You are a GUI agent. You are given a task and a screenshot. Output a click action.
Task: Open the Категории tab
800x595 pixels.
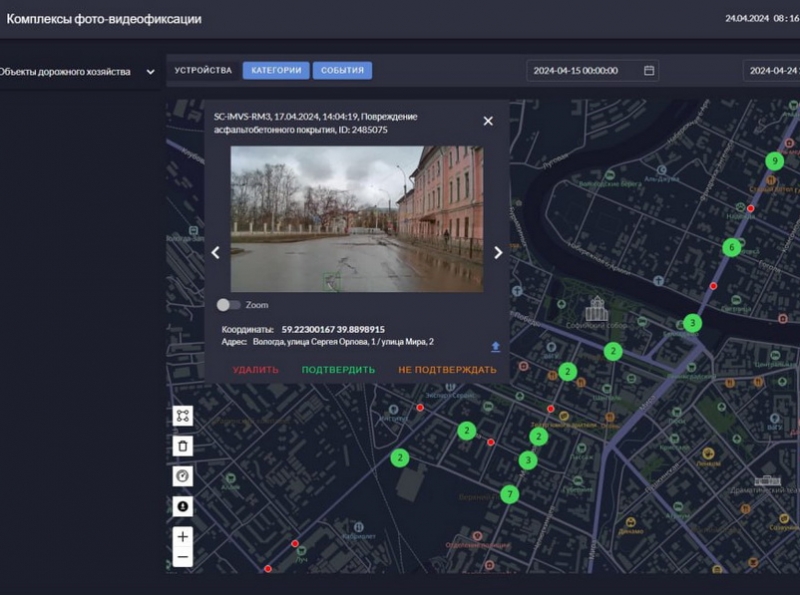275,71
